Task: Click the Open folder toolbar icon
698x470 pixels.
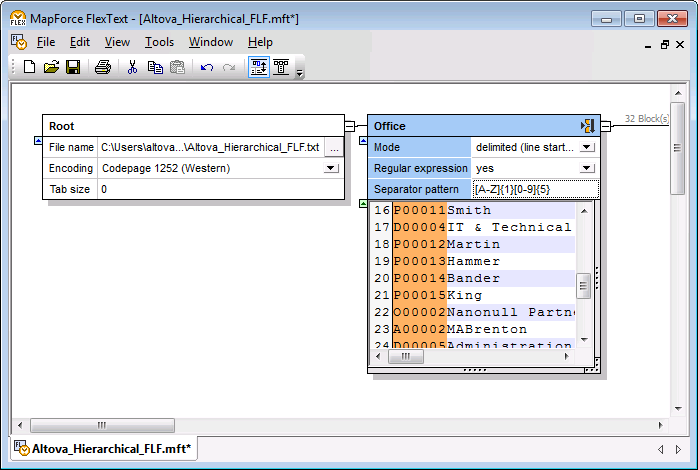Action: point(51,67)
